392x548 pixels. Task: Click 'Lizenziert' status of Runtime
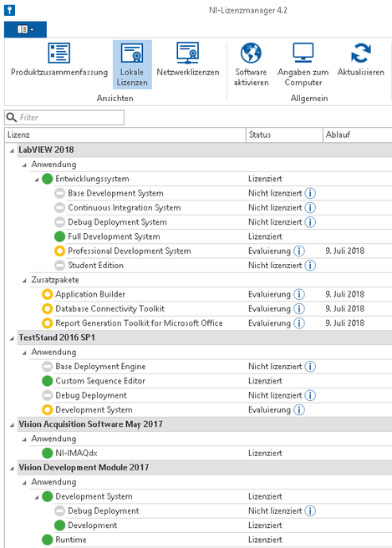click(x=265, y=540)
